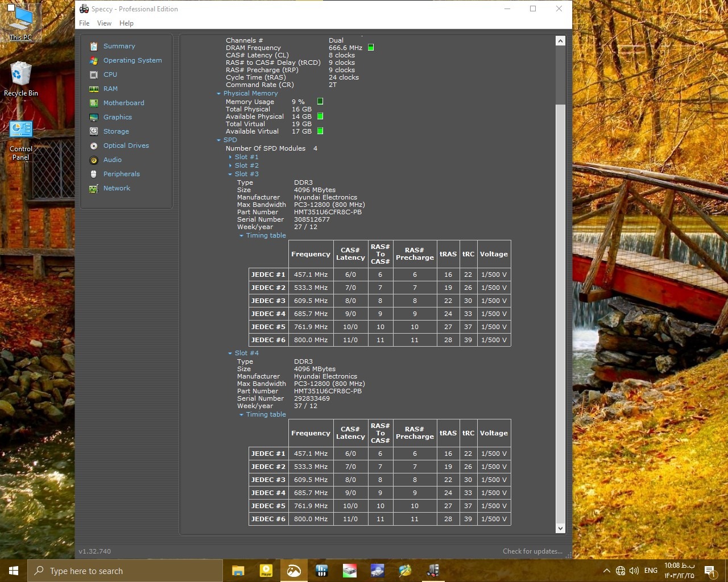Open the Help menu

(x=126, y=23)
